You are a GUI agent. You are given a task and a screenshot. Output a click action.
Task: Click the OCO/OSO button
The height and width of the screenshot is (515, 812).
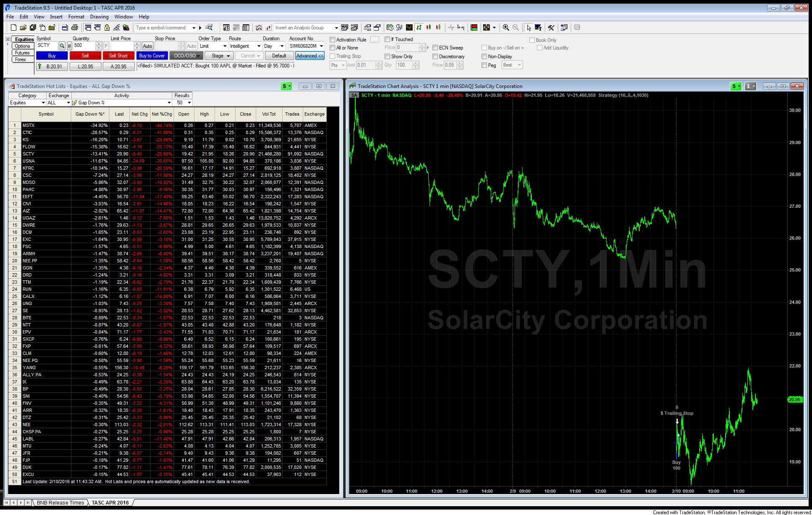pyautogui.click(x=186, y=56)
